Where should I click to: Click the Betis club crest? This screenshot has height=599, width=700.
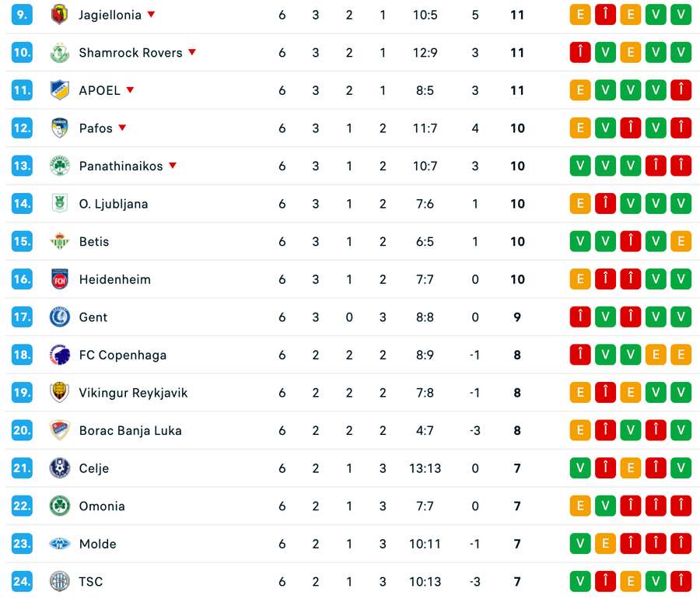pos(60,241)
